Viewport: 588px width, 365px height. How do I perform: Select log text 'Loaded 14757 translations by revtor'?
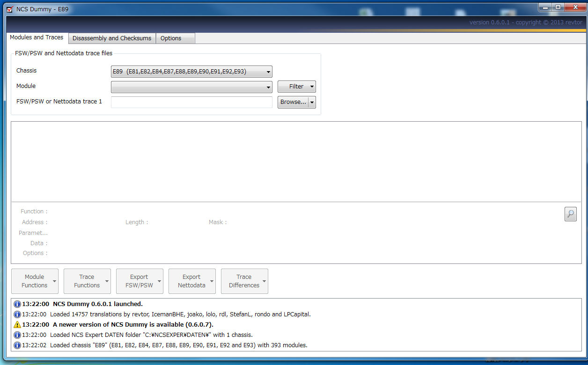pos(180,314)
